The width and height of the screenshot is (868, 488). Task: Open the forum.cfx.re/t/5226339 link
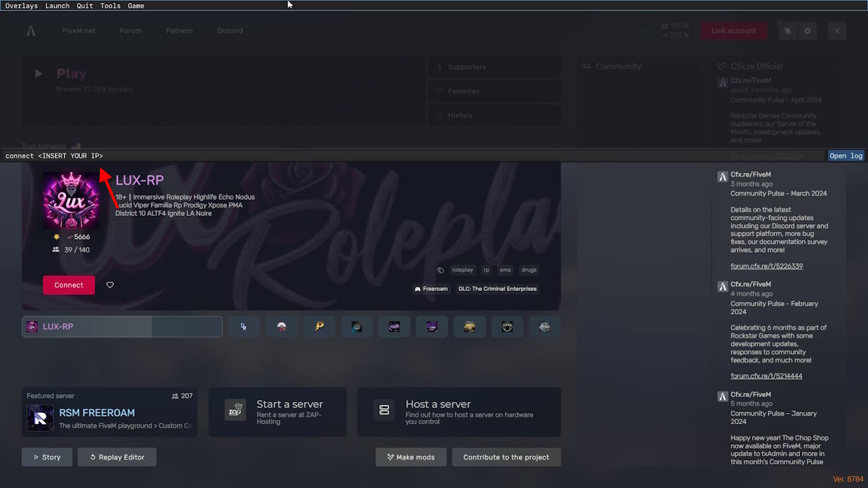(766, 266)
